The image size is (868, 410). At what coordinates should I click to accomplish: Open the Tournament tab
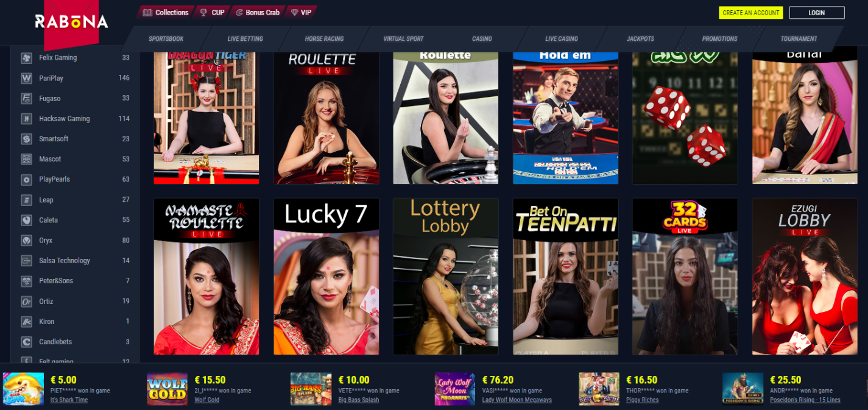coord(799,38)
